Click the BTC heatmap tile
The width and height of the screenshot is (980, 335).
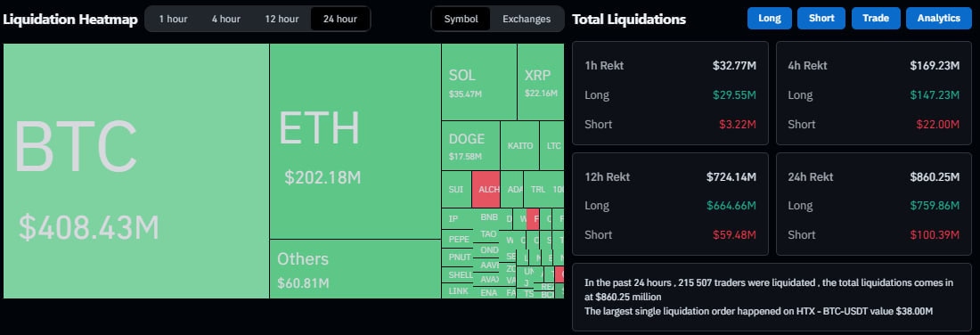[x=136, y=171]
